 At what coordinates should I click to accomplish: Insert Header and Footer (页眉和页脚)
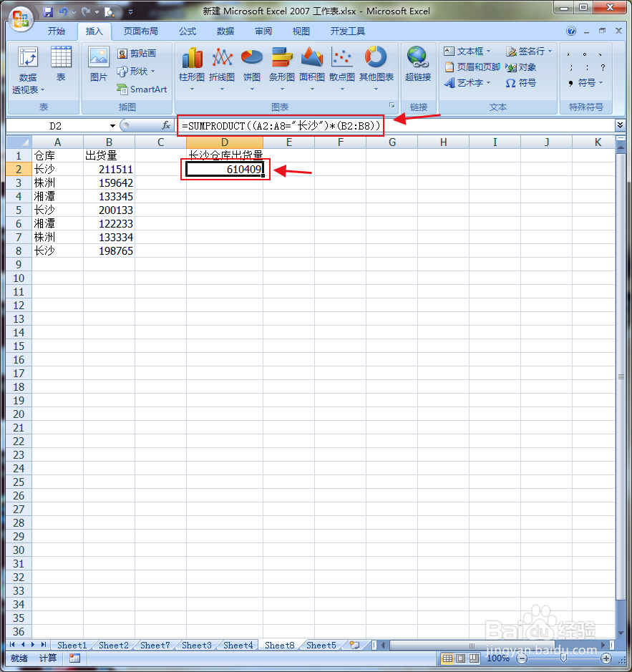coord(472,67)
